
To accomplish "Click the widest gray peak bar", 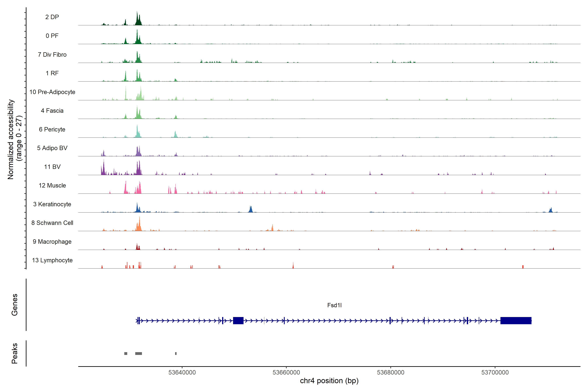I will point(139,353).
